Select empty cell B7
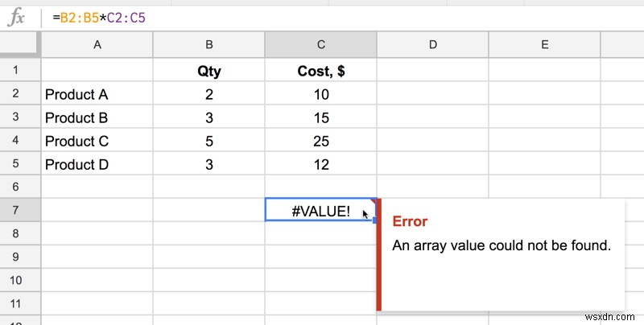This screenshot has height=325, width=644. pos(209,210)
